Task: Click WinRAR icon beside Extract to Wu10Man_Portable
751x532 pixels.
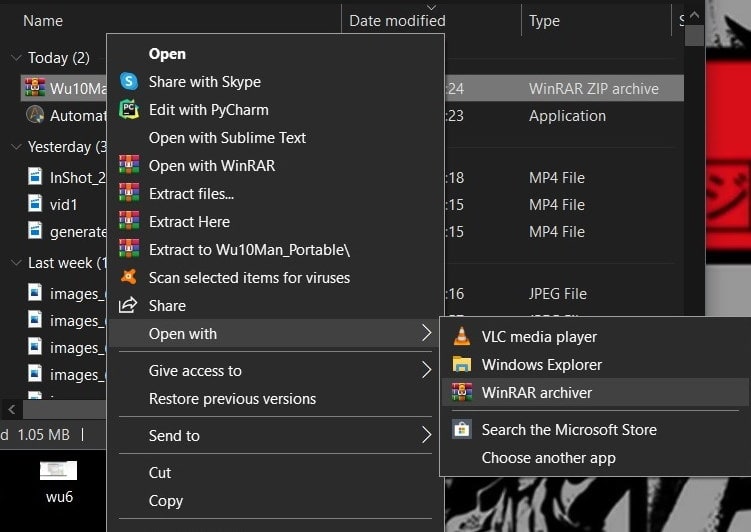Action: tap(129, 249)
